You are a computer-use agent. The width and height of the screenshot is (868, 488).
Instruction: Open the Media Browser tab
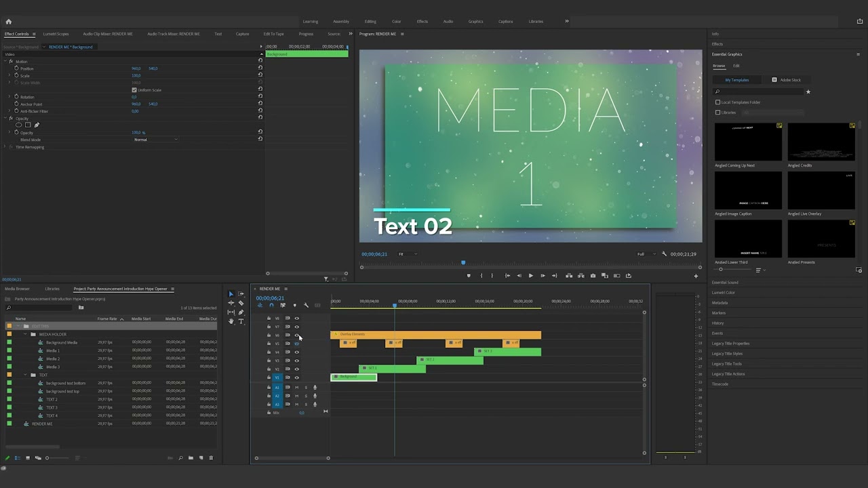pos(17,289)
